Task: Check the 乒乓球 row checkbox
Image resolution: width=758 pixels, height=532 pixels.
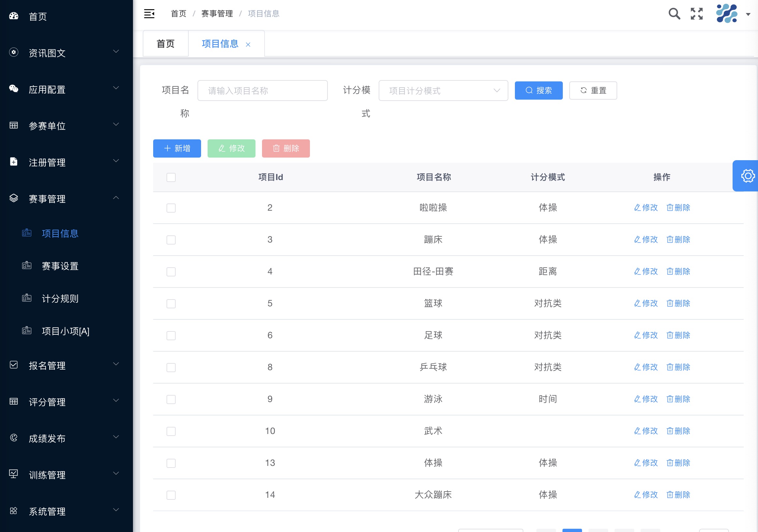Action: pyautogui.click(x=171, y=368)
